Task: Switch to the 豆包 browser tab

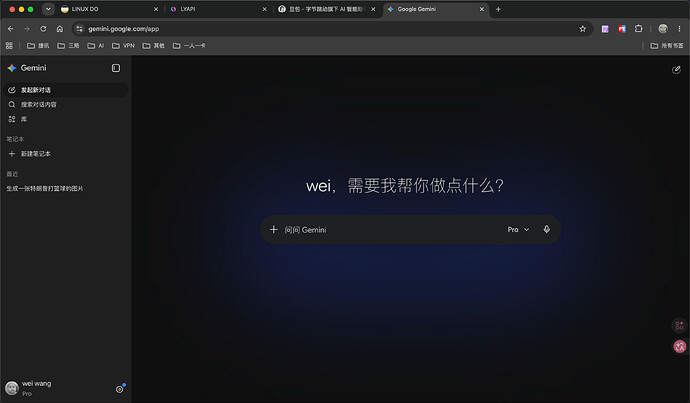Action: pos(327,9)
